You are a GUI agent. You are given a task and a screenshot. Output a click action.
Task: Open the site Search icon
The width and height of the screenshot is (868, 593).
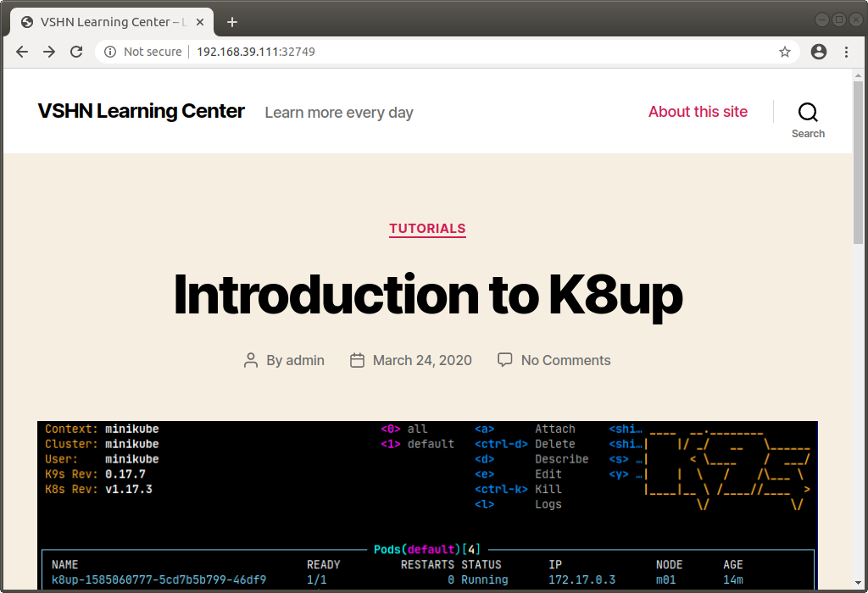pyautogui.click(x=807, y=112)
